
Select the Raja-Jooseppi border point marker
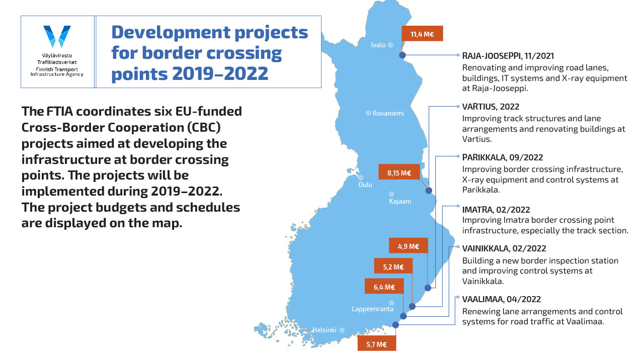[x=402, y=55]
